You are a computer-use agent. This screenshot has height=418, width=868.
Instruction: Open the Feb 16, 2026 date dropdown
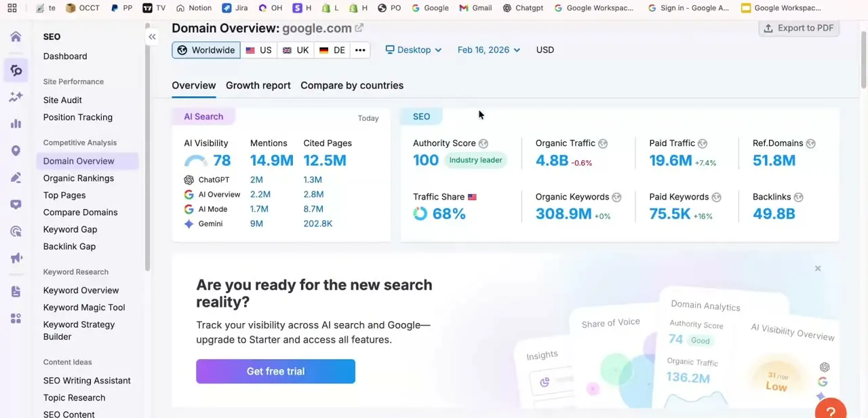click(x=489, y=50)
